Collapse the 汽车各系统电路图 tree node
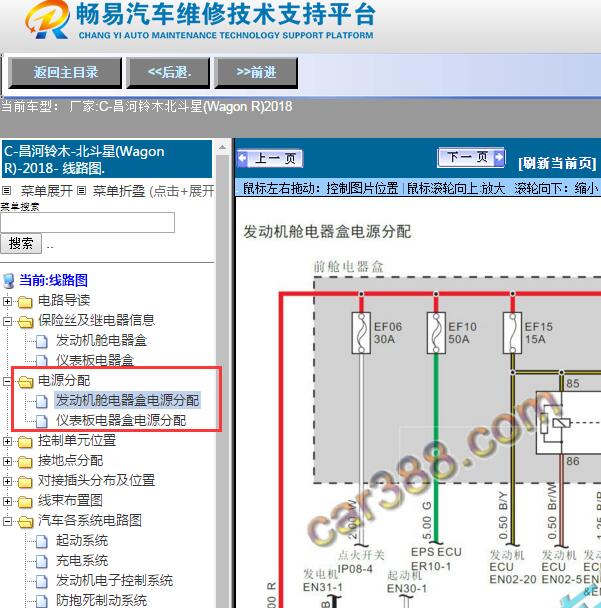Screen dimensions: 601x608 pos(7,522)
